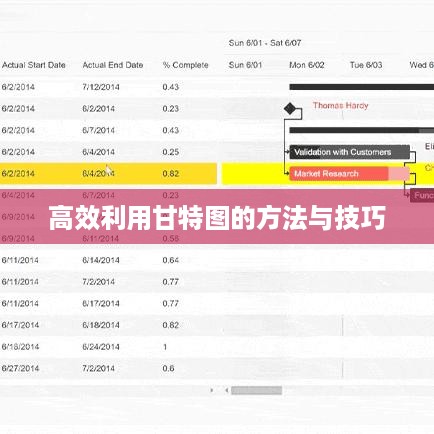This screenshot has width=434, height=434.
Task: Click 0.43 in the row ending 7/12/2014
Action: pyautogui.click(x=171, y=87)
